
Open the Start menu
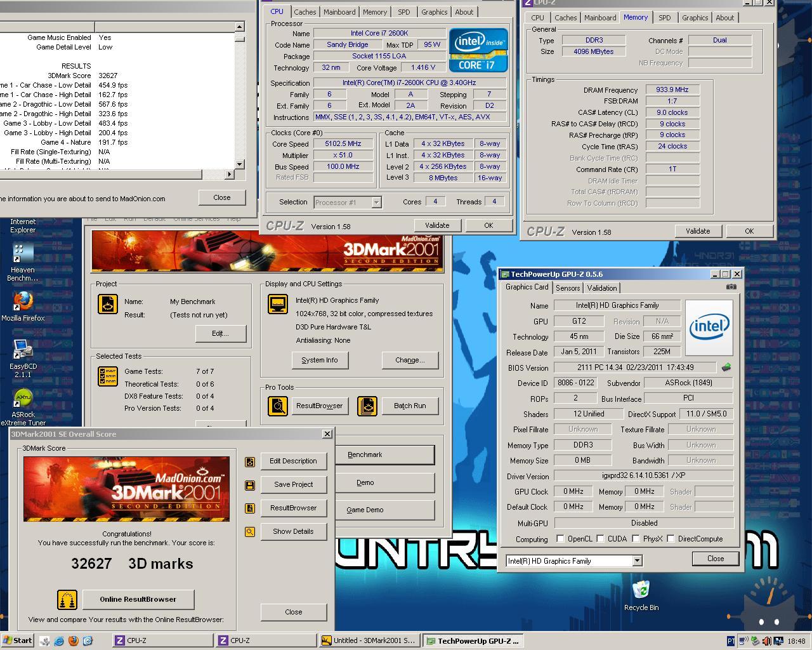tap(17, 640)
